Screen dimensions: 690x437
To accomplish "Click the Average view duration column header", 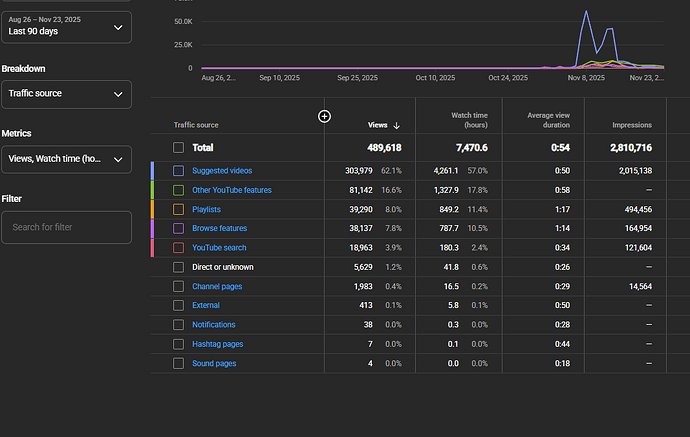I will (x=548, y=120).
